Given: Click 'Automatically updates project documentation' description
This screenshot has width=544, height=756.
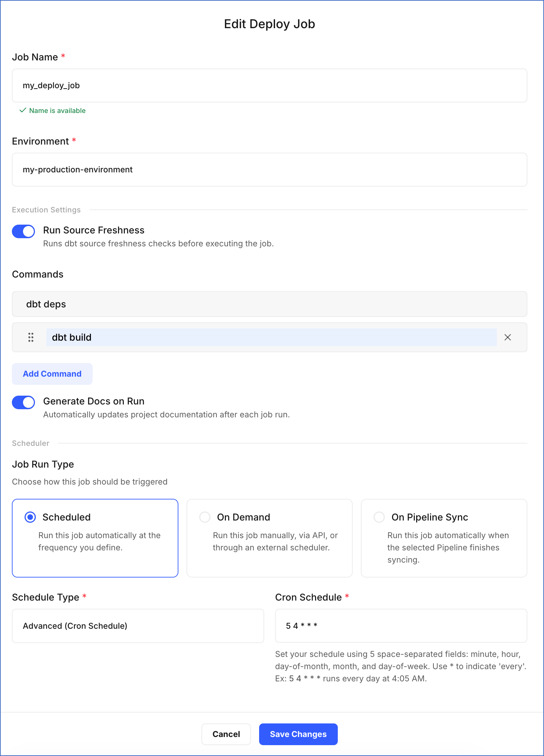Looking at the screenshot, I should [167, 415].
